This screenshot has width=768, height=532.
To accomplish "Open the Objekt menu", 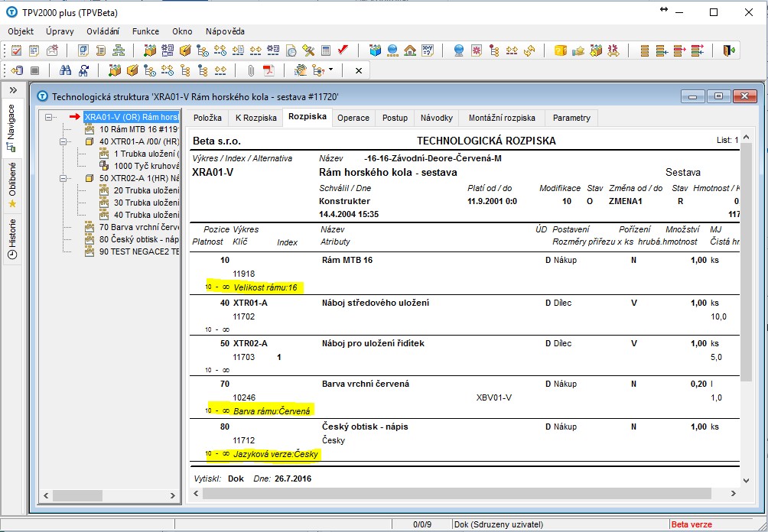I will coord(21,31).
